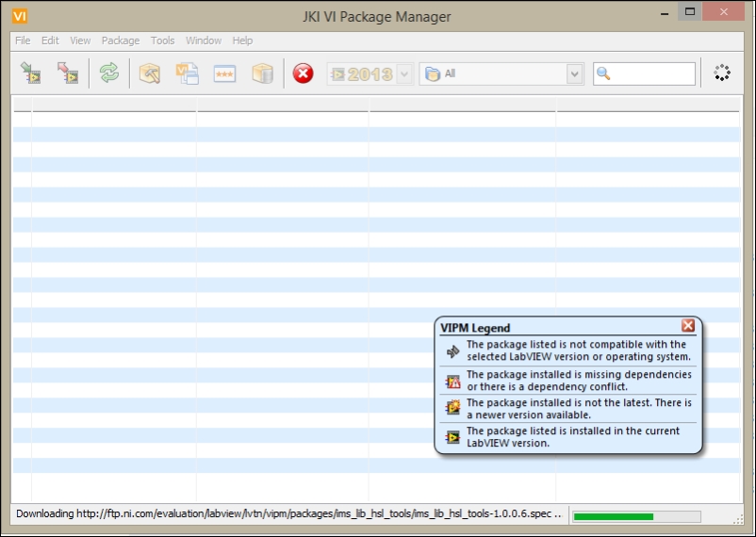Viewport: 756px width, 537px height.
Task: Open the Tools menu
Action: [162, 41]
